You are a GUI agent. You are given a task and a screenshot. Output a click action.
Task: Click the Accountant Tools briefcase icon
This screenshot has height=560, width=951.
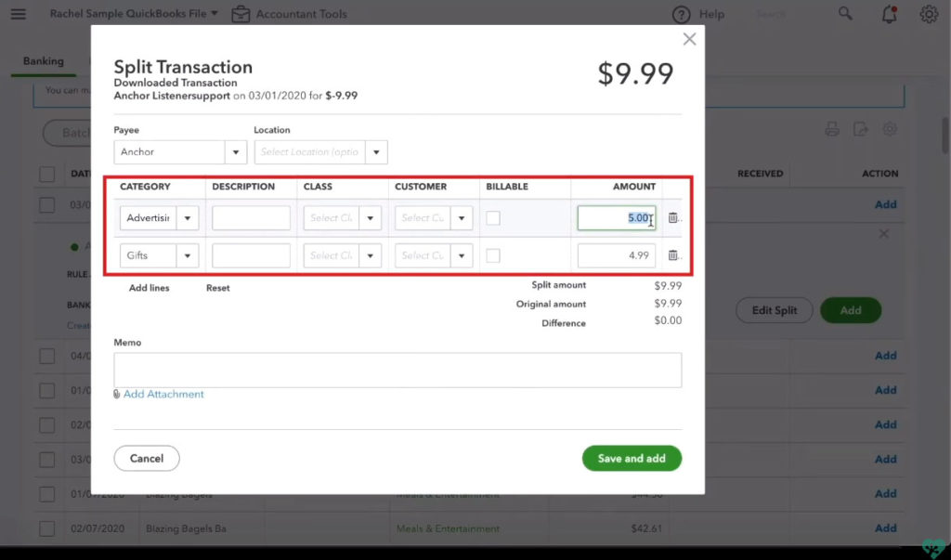point(241,14)
